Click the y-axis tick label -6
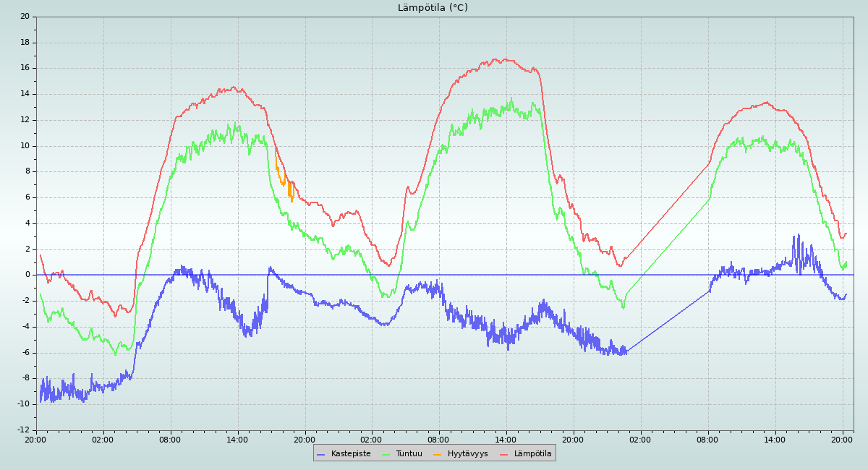This screenshot has height=470, width=868. (25, 352)
